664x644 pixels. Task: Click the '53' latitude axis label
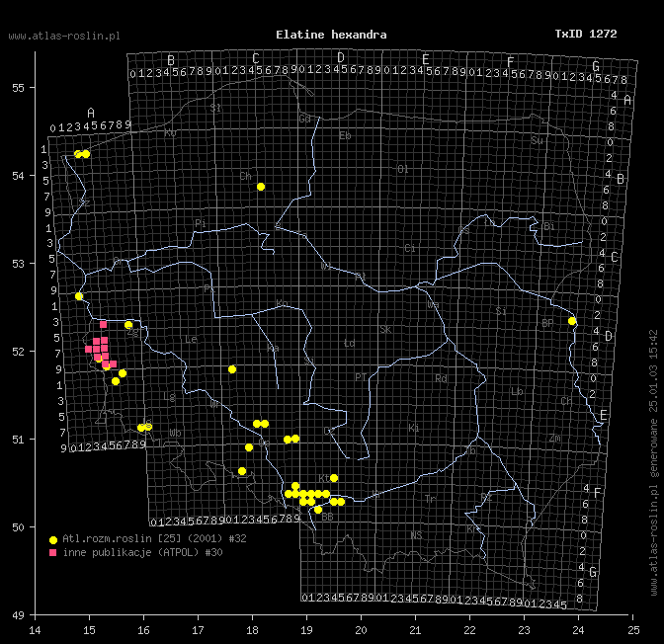coord(18,264)
